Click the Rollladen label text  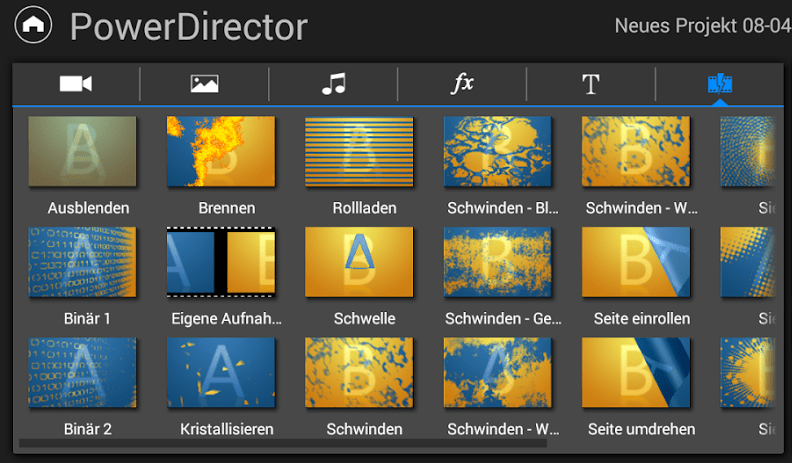[365, 208]
